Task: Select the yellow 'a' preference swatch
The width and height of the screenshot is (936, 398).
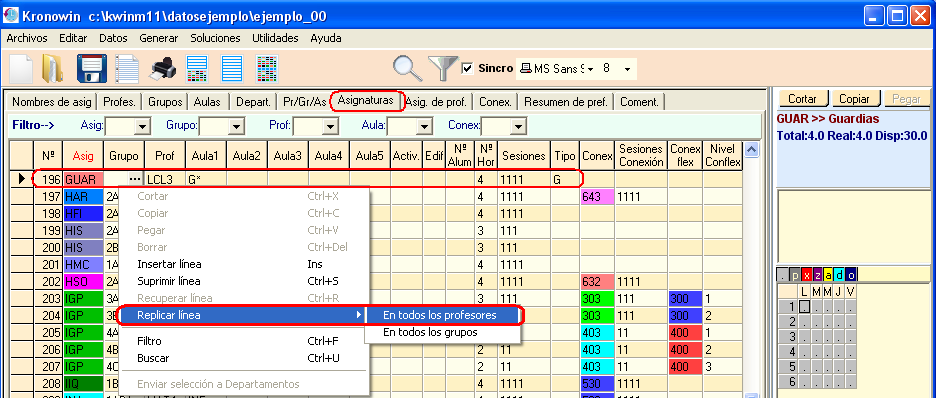Action: pos(829,275)
